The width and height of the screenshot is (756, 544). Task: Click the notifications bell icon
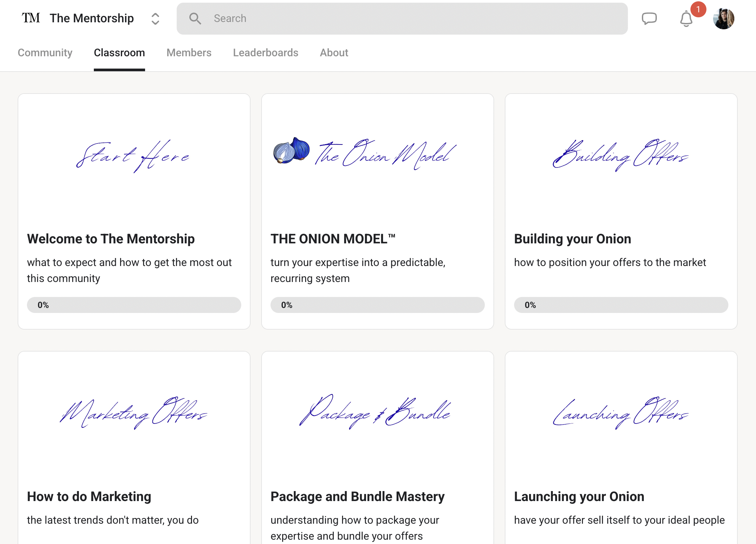tap(686, 19)
